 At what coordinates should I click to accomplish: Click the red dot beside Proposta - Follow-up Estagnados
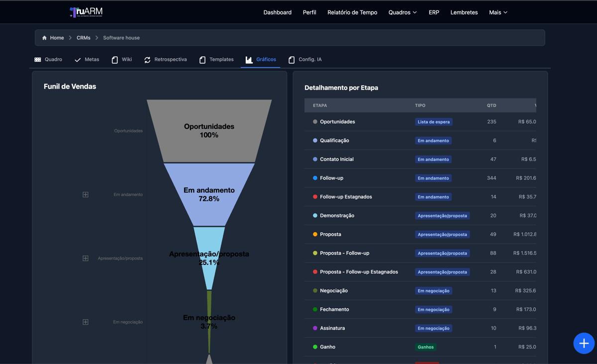click(315, 272)
